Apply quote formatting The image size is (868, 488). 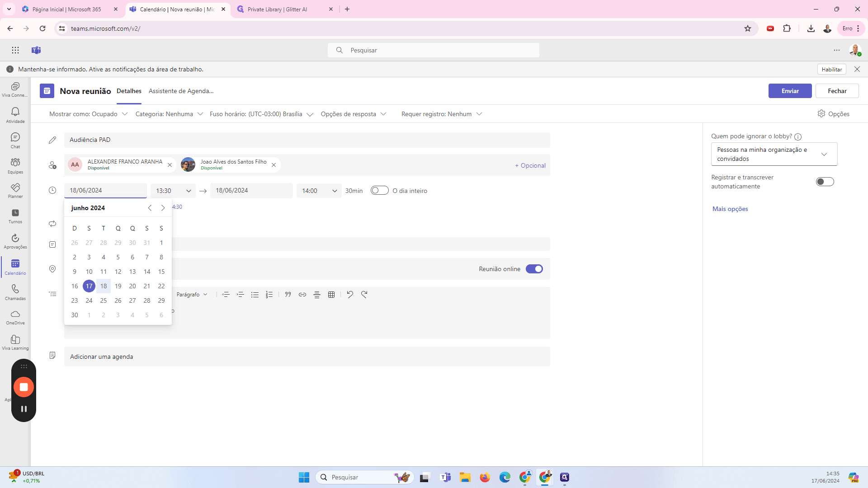288,295
